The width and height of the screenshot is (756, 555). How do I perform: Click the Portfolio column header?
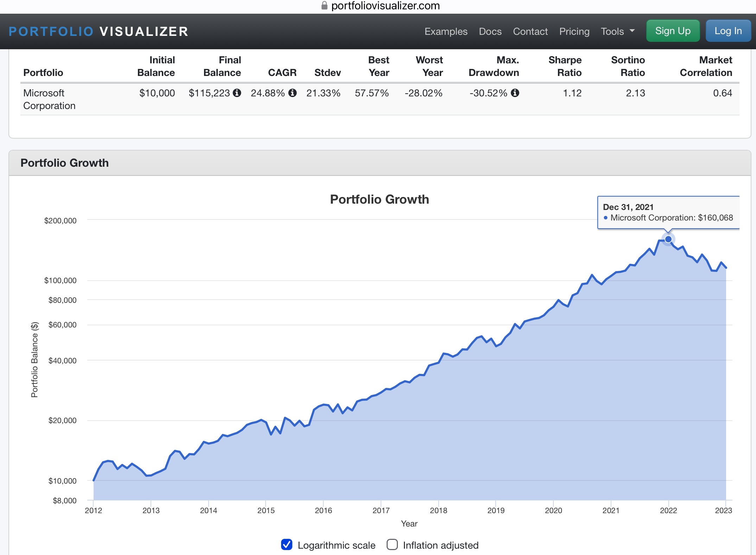tap(43, 72)
